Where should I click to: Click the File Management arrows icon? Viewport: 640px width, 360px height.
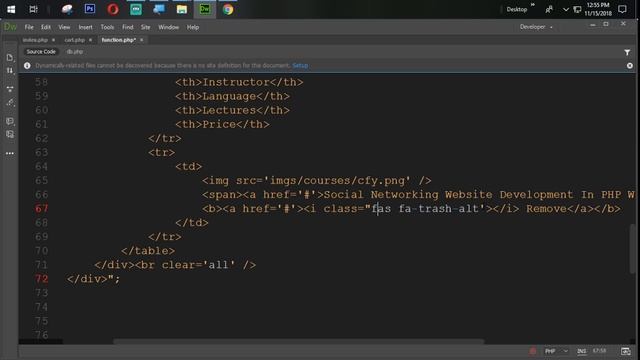tap(10, 71)
